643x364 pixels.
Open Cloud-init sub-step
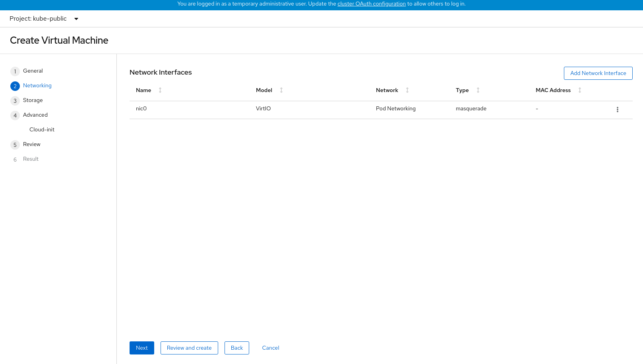(x=42, y=129)
